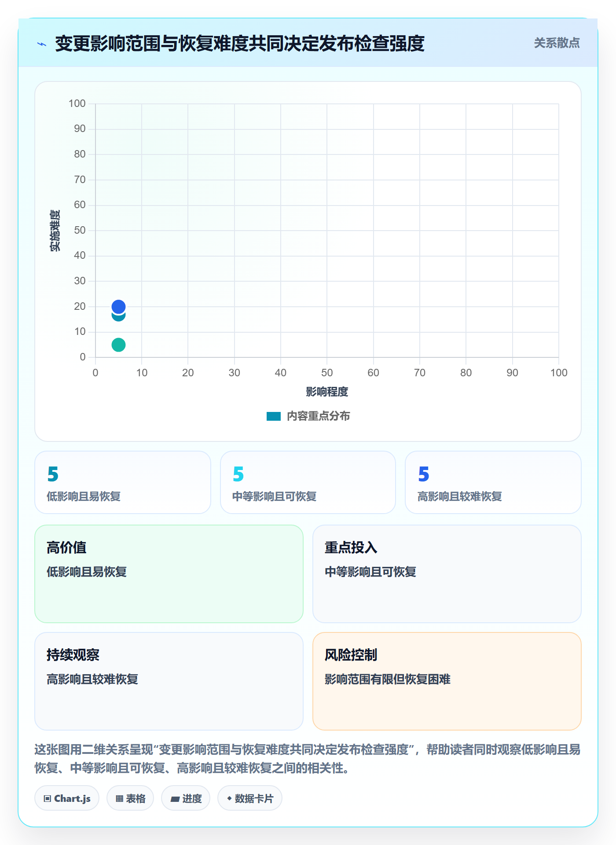Click the blue scatter data point
The image size is (616, 845).
[118, 306]
